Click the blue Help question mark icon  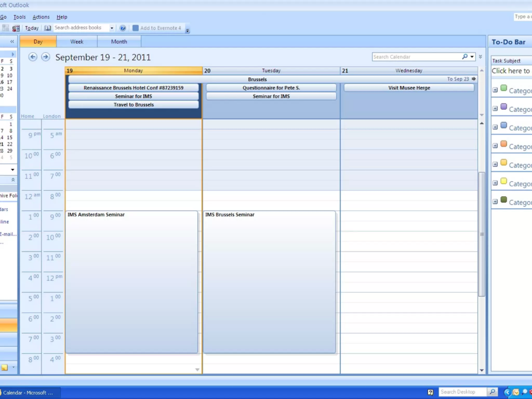coord(123,28)
